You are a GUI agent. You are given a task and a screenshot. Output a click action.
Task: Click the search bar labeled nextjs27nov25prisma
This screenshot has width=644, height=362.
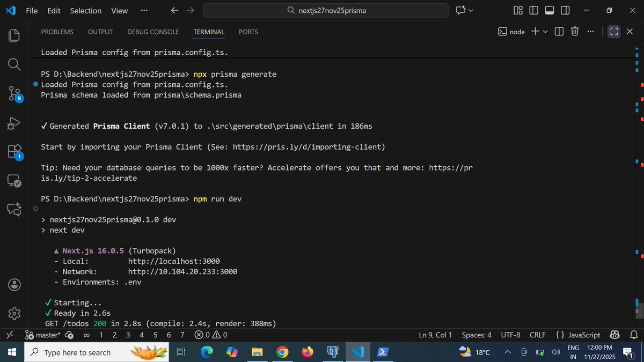(325, 10)
